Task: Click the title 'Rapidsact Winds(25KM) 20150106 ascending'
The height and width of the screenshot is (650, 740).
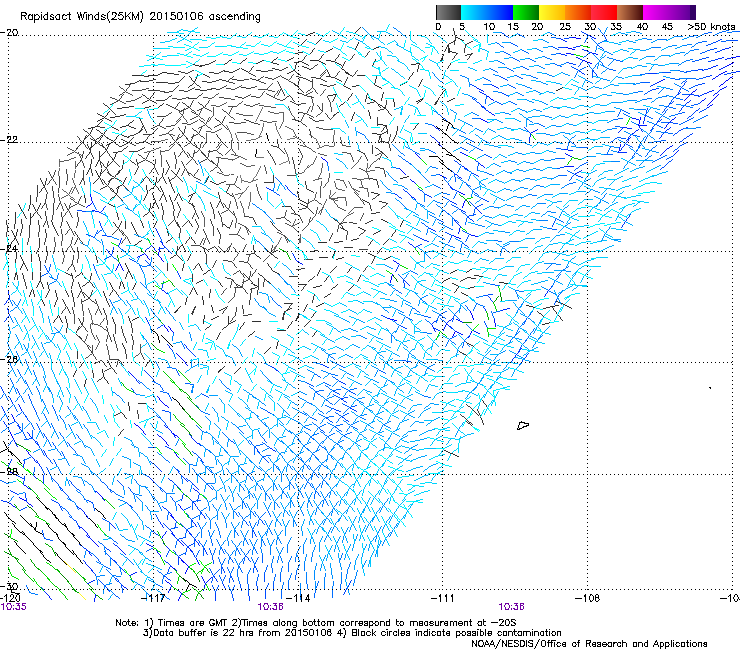Action: [140, 17]
